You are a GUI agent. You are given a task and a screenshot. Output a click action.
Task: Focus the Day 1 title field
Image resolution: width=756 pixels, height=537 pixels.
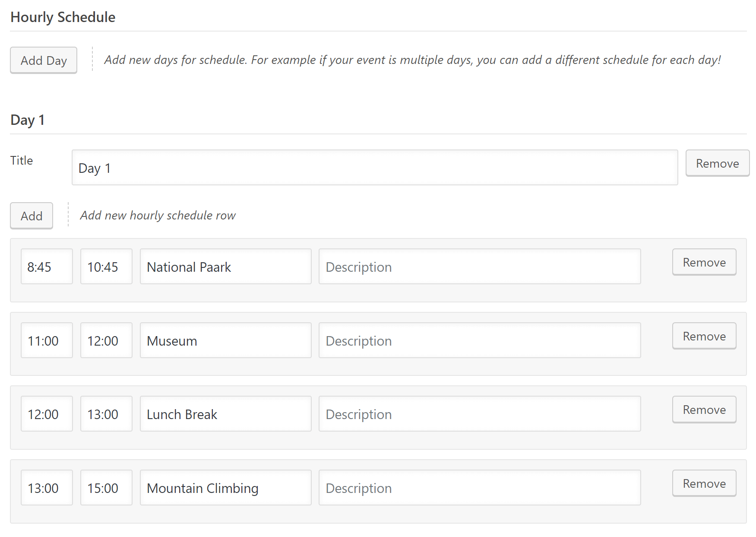[374, 168]
